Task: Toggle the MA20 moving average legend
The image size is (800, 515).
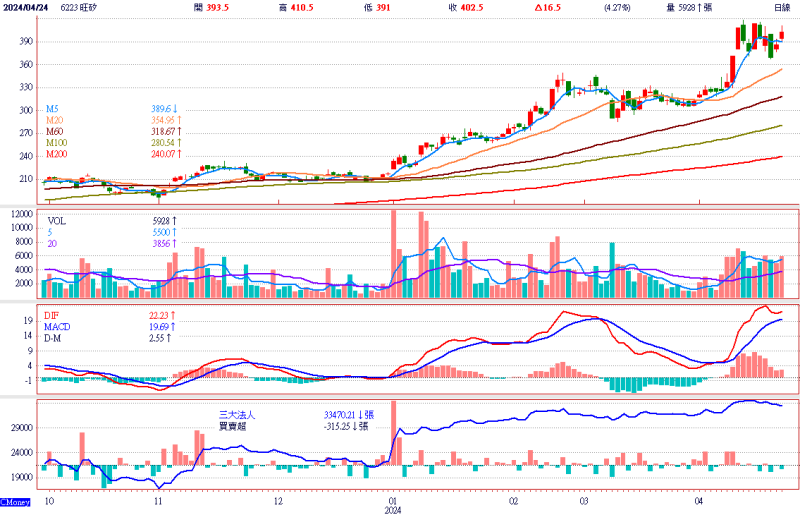Action: pos(55,120)
